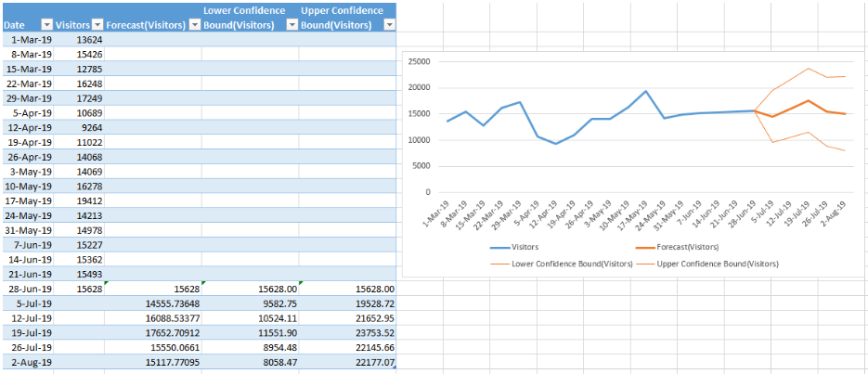Image resolution: width=868 pixels, height=374 pixels.
Task: Select the cell containing 1-Mar-19
Action: (27, 39)
